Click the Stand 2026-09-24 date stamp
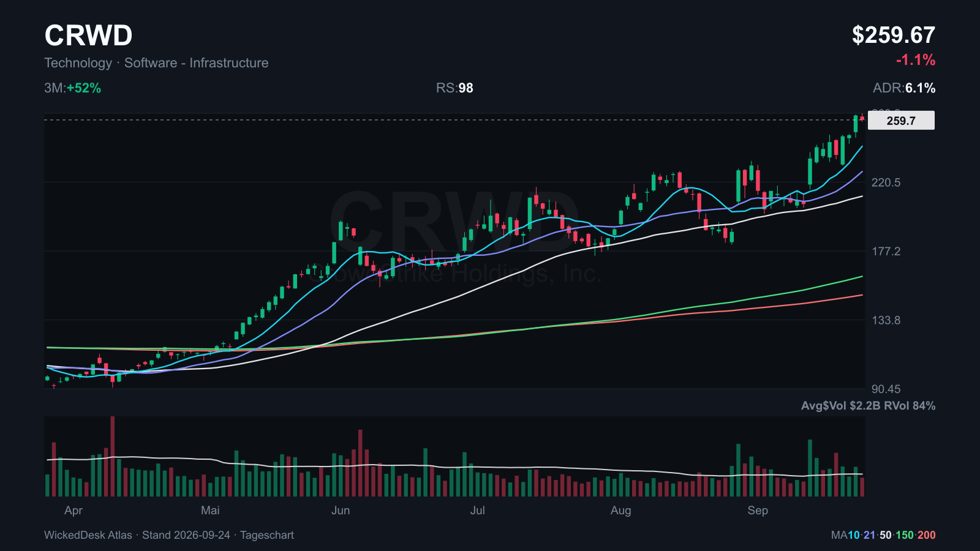This screenshot has width=980, height=551. [x=186, y=535]
